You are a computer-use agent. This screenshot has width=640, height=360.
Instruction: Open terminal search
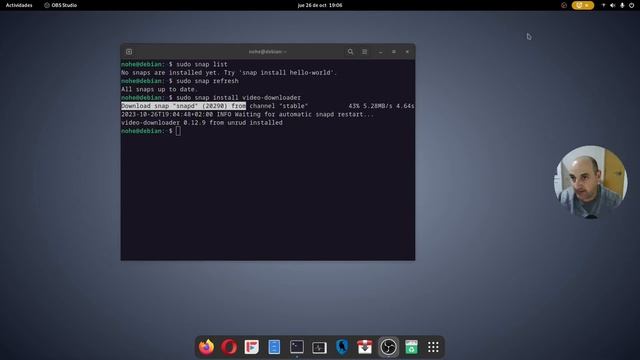pos(350,52)
